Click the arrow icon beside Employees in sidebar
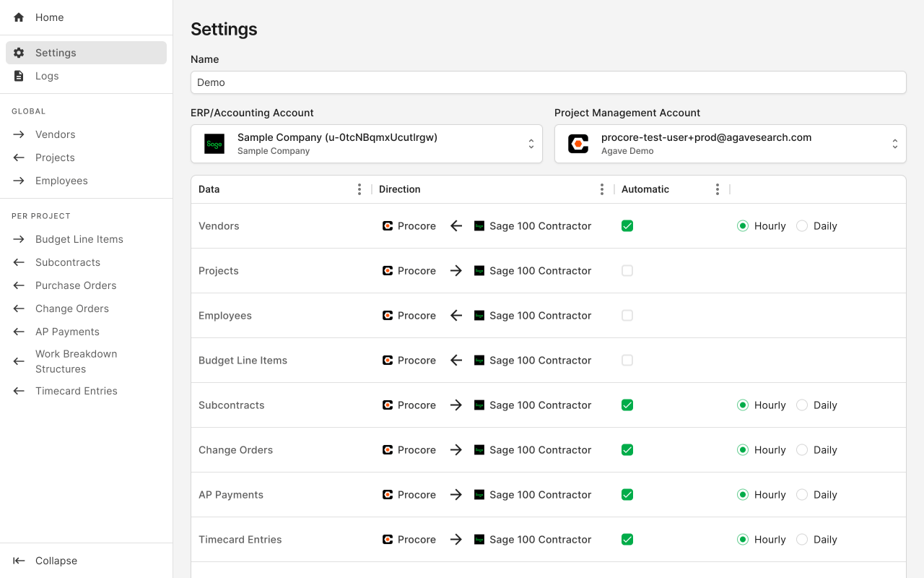 point(19,181)
